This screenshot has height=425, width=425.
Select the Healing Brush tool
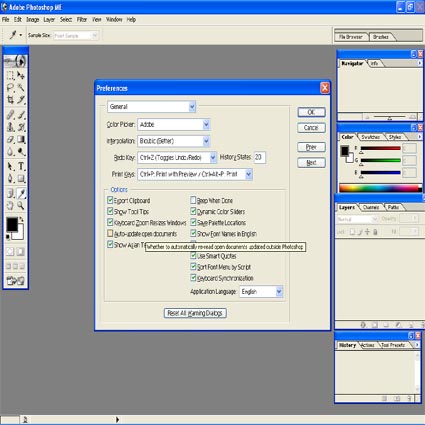(10, 115)
